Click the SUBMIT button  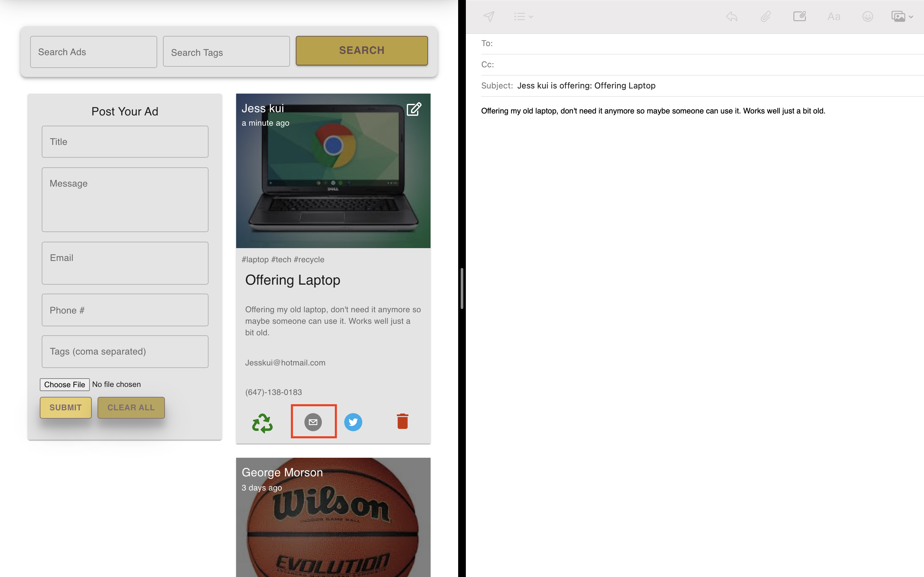(x=66, y=407)
